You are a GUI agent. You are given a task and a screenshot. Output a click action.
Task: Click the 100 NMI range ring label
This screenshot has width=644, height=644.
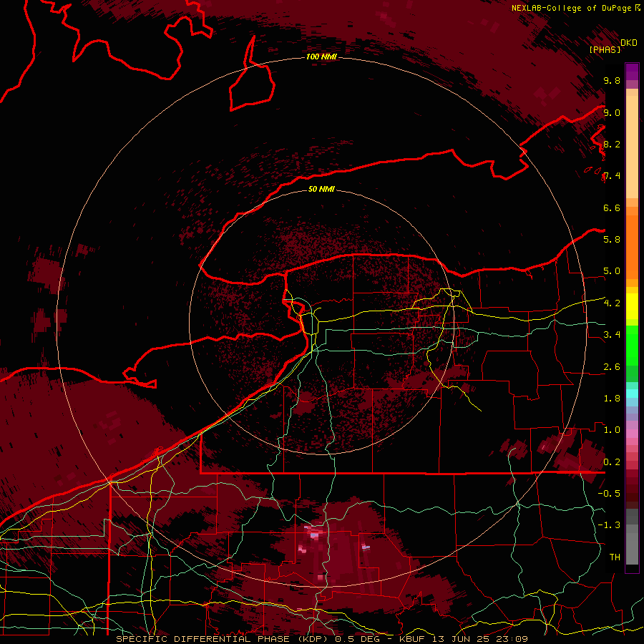321,57
